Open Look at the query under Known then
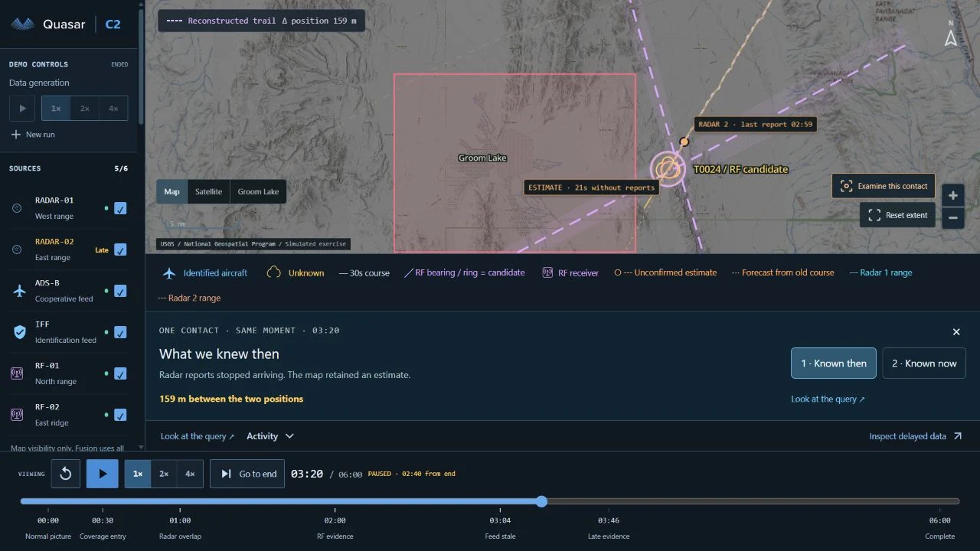980x551 pixels. 828,399
